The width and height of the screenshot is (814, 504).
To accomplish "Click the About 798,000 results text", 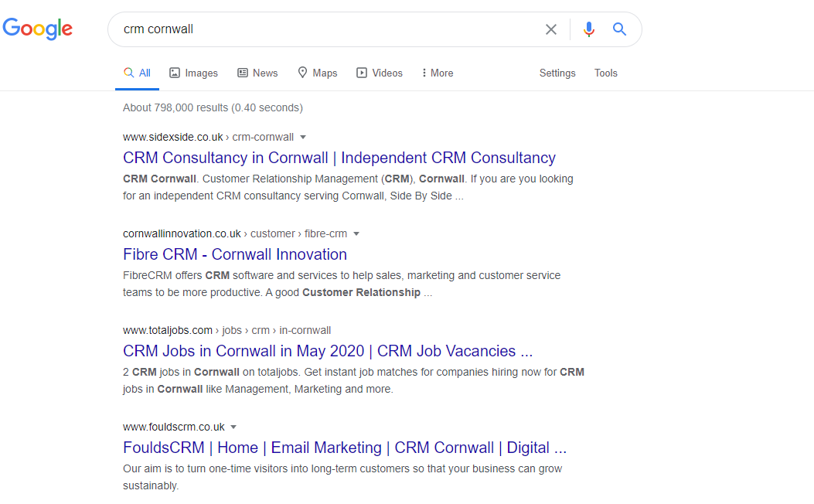I will coord(213,107).
